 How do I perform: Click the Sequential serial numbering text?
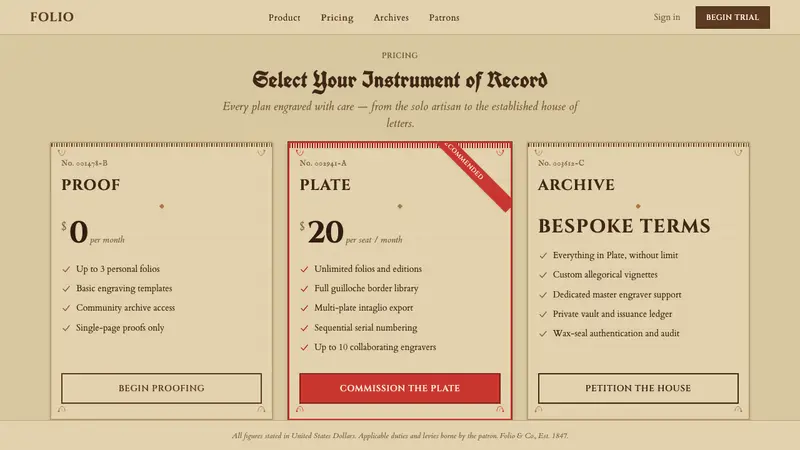coord(366,328)
